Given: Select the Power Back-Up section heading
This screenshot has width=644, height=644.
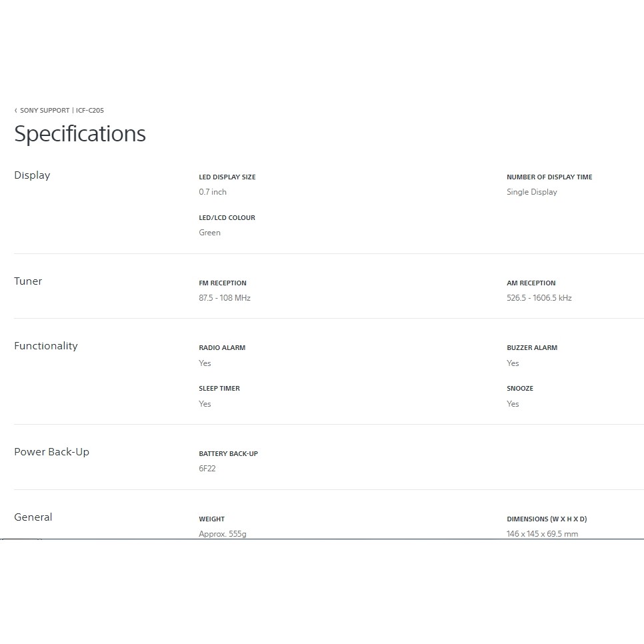Looking at the screenshot, I should [51, 452].
